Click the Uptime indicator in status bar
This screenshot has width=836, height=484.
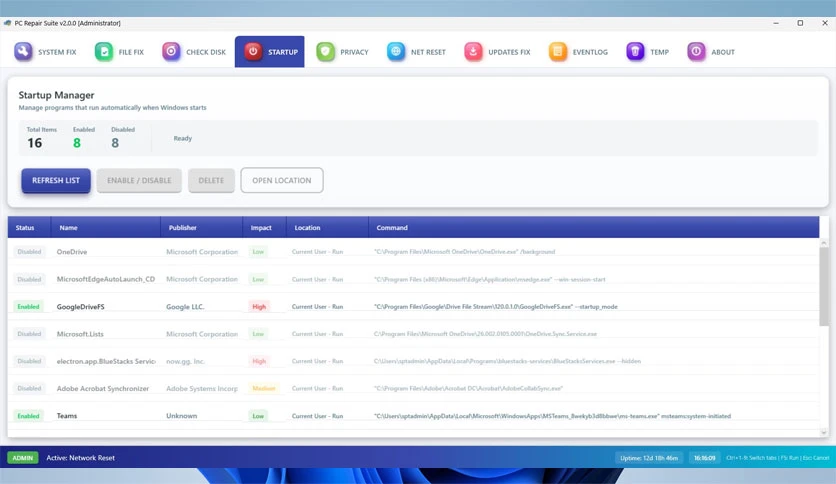click(649, 458)
